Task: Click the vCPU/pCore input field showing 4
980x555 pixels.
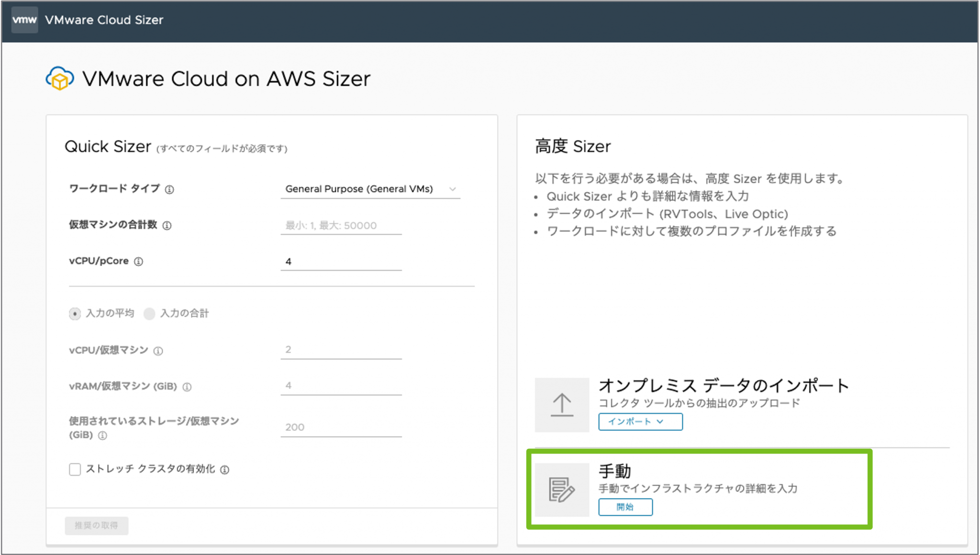Action: [341, 261]
